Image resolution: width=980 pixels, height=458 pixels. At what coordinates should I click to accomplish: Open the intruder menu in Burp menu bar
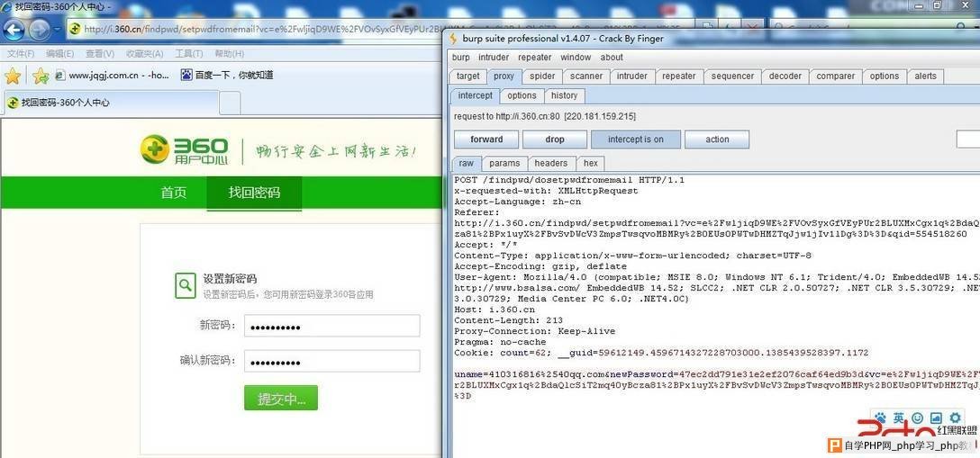(x=494, y=58)
